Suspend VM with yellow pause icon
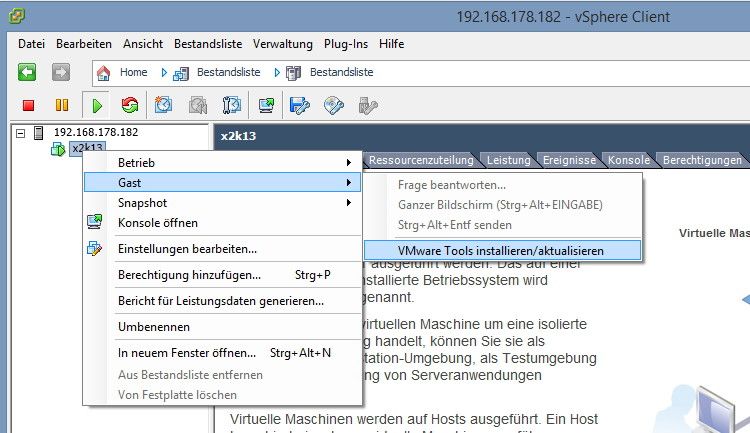Viewport: 750px width, 433px height. 62,105
